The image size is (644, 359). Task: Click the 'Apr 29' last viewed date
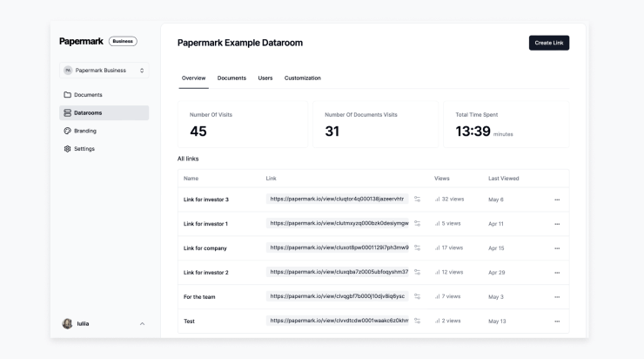pyautogui.click(x=497, y=272)
